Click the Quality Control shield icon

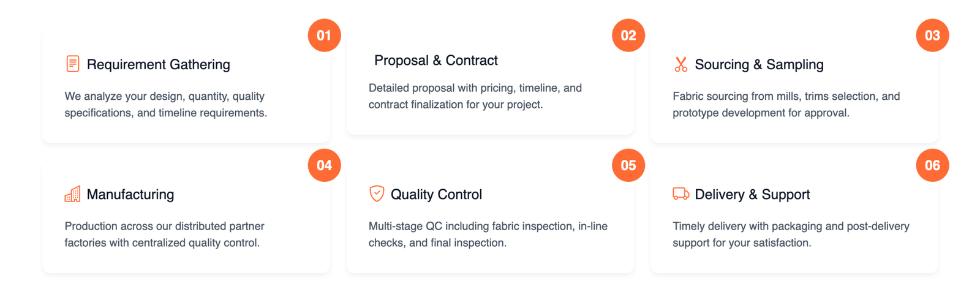(377, 193)
